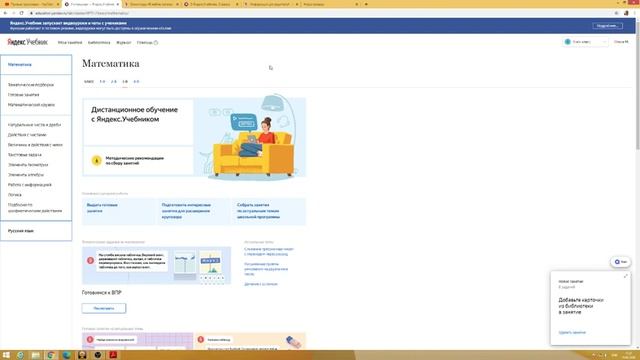The image size is (640, 360).
Task: Open Мои занятия in the header
Action: [70, 42]
